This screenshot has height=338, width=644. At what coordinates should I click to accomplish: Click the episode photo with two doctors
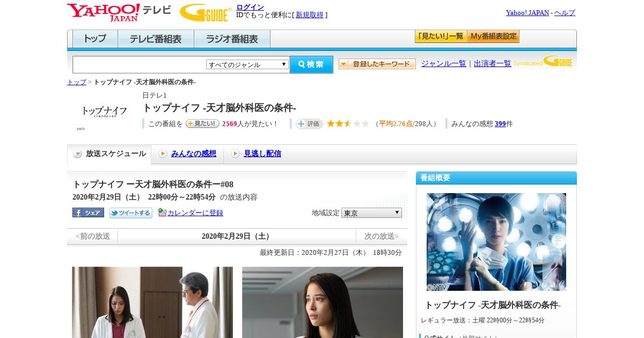tap(152, 302)
